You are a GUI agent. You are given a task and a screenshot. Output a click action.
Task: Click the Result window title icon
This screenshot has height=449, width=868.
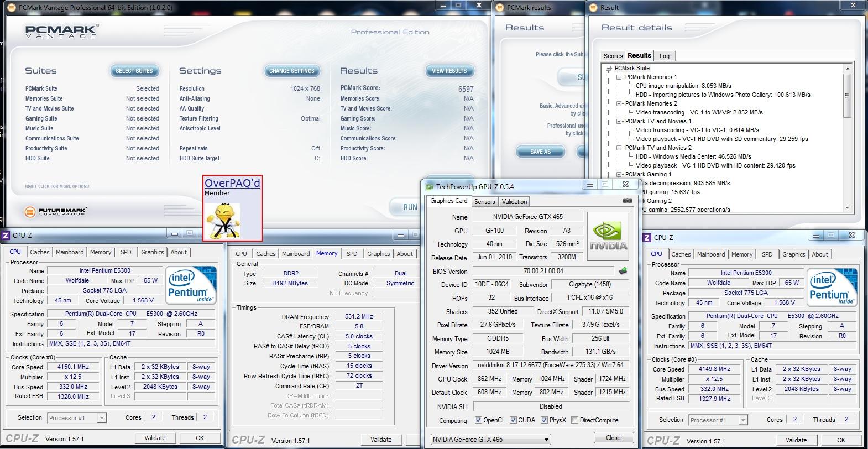point(593,7)
